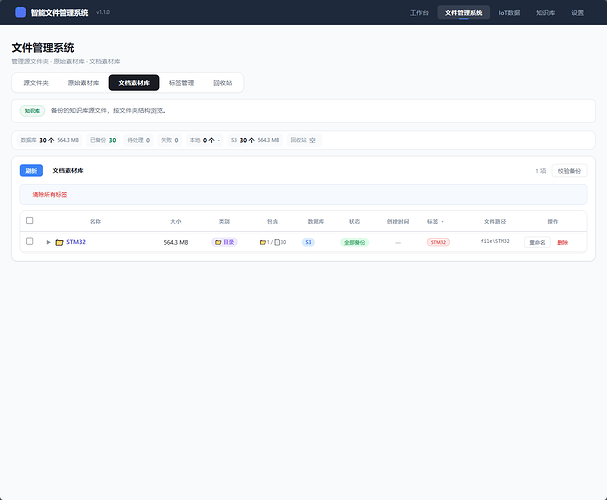607x500 pixels.
Task: Click the 大小 column header
Action: pyautogui.click(x=176, y=222)
